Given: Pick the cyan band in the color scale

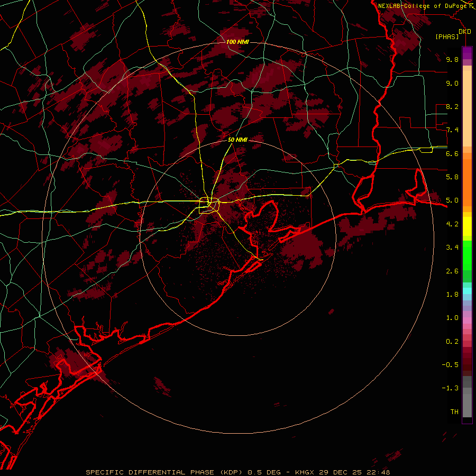Looking at the screenshot, I should [x=467, y=291].
